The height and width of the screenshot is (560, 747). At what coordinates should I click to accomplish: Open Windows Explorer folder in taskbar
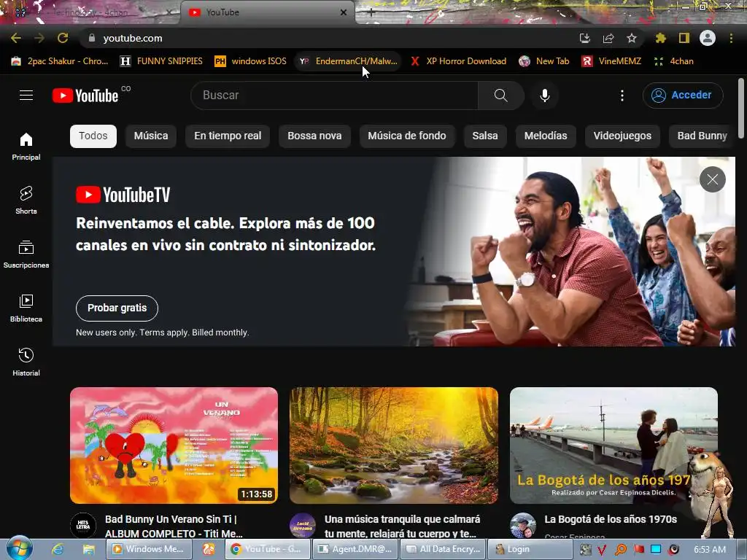point(88,549)
